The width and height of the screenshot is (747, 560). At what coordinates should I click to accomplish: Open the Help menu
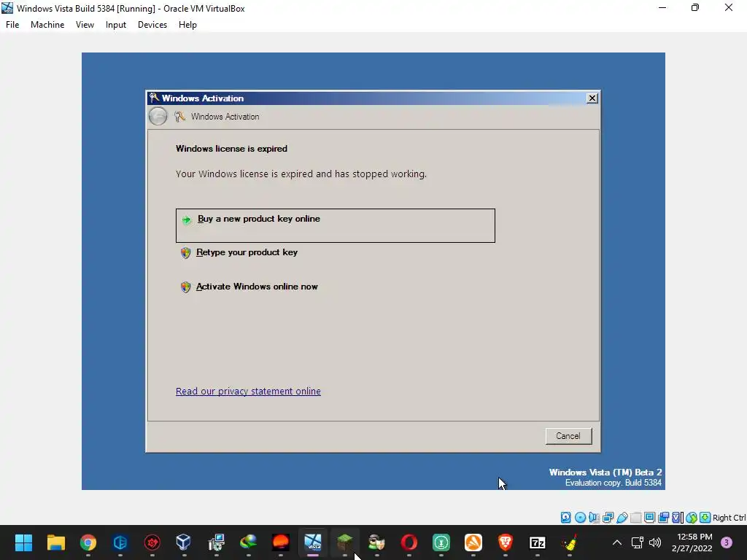[187, 25]
